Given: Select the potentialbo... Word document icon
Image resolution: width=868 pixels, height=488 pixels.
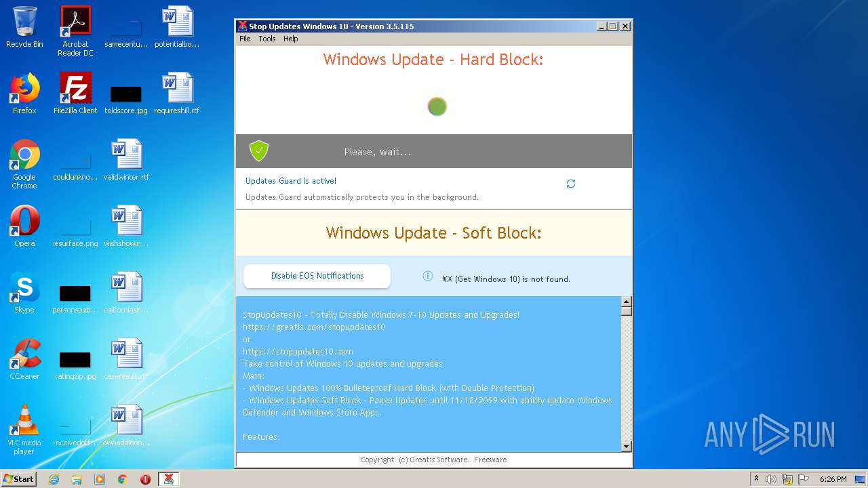Looking at the screenshot, I should (x=177, y=28).
